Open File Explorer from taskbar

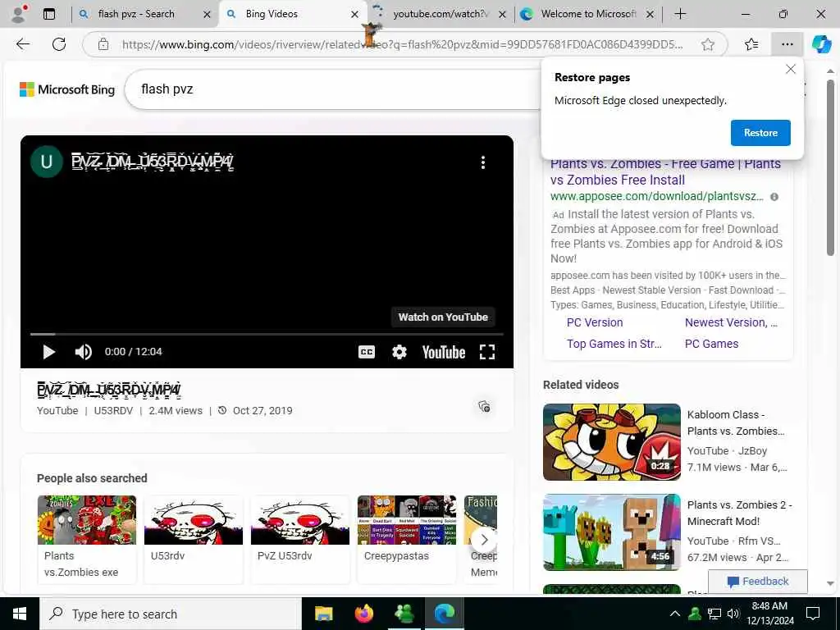(323, 614)
